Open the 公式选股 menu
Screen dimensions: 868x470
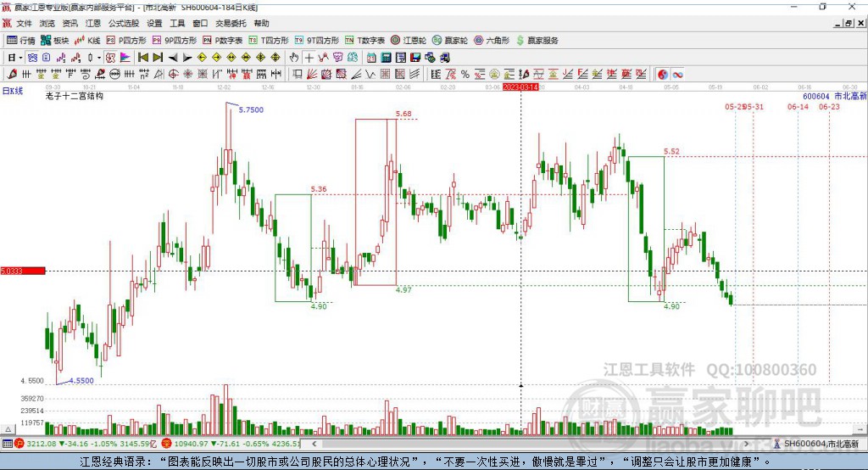click(x=124, y=23)
